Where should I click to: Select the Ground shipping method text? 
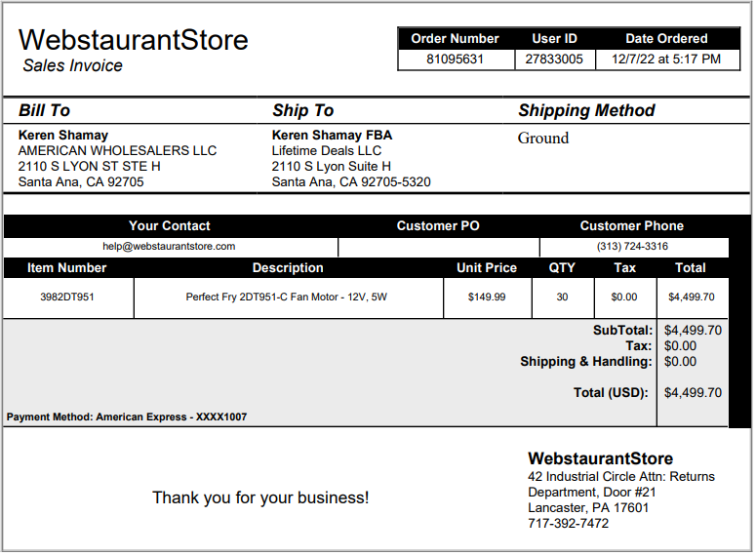point(545,139)
